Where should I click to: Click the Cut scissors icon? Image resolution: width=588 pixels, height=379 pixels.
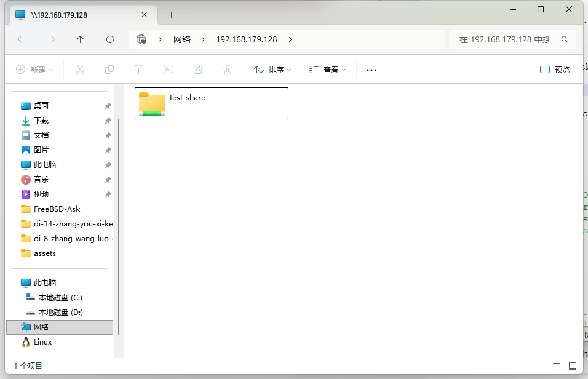pos(80,70)
